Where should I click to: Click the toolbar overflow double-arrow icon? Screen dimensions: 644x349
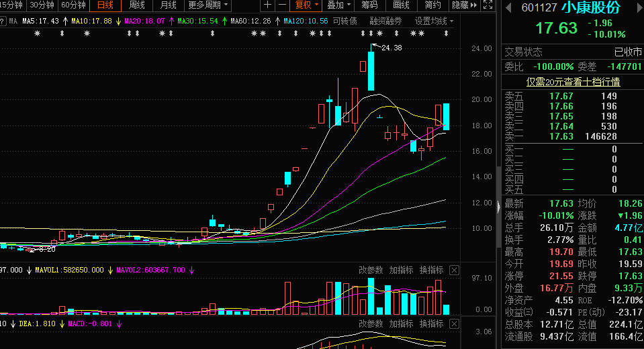click(473, 5)
